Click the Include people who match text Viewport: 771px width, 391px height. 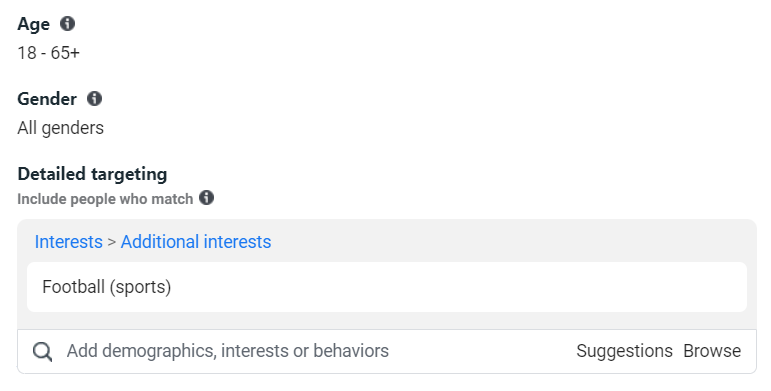point(105,199)
